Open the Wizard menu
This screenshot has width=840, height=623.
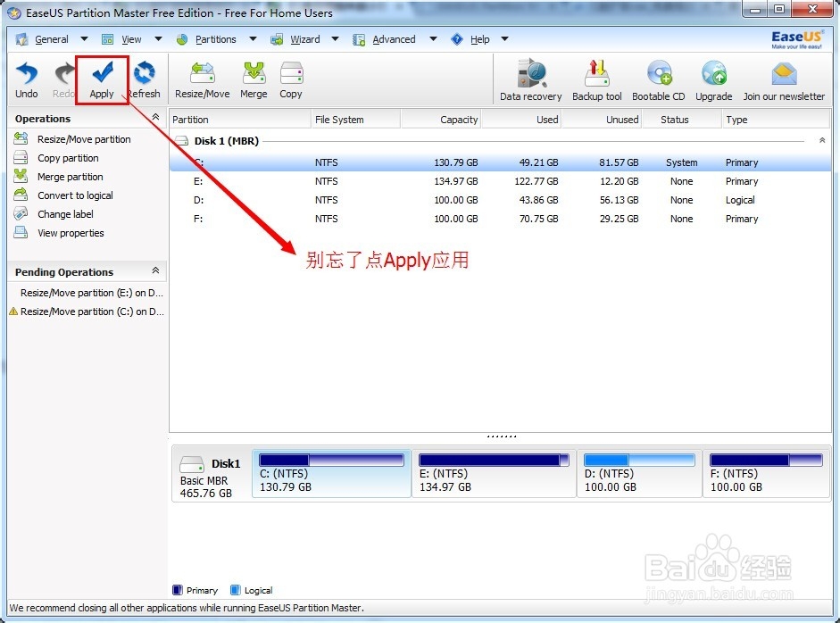pyautogui.click(x=304, y=39)
